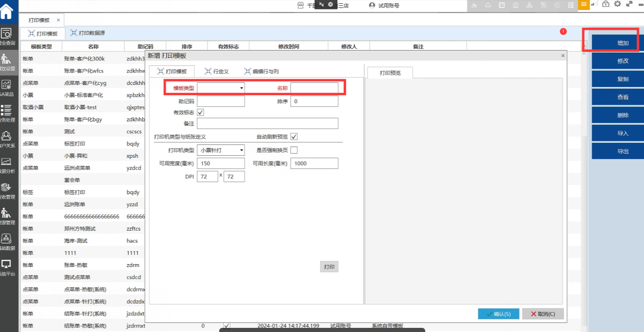Switch to the 行定义 tab
The image size is (644, 332).
point(217,72)
